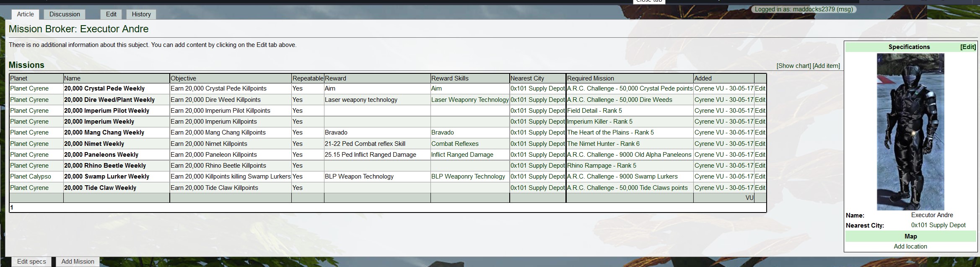Open the Inflict Ranged Damage skill link
The height and width of the screenshot is (267, 980).
pos(462,155)
